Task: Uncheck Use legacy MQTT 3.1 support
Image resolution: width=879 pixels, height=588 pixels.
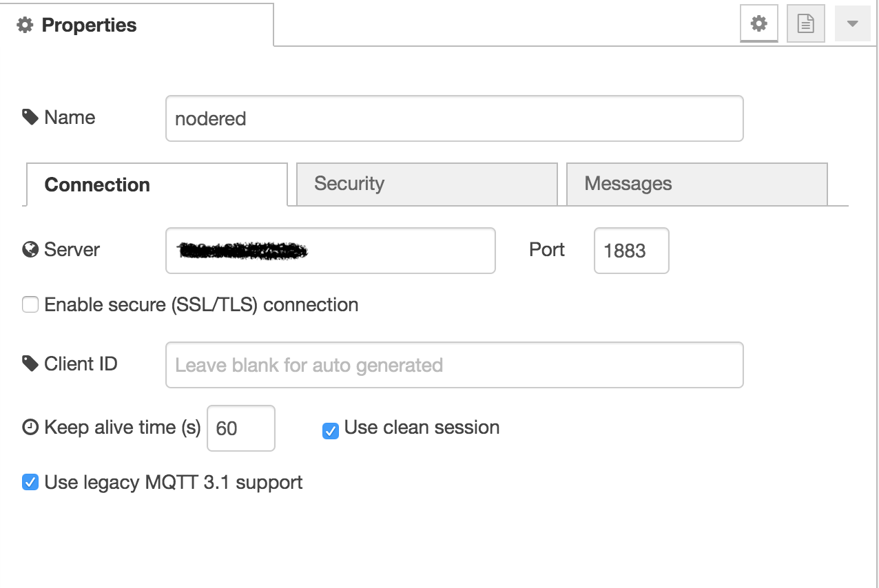Action: [x=30, y=482]
